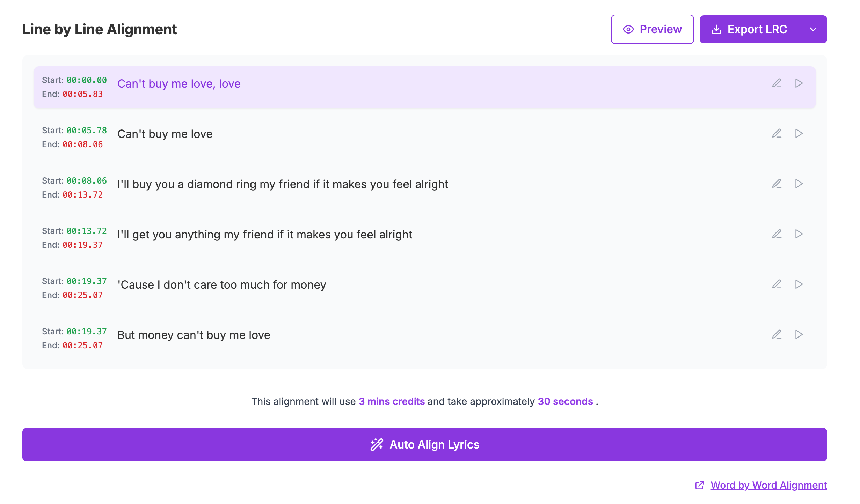
Task: Click the Export LRC button
Action: (x=749, y=29)
